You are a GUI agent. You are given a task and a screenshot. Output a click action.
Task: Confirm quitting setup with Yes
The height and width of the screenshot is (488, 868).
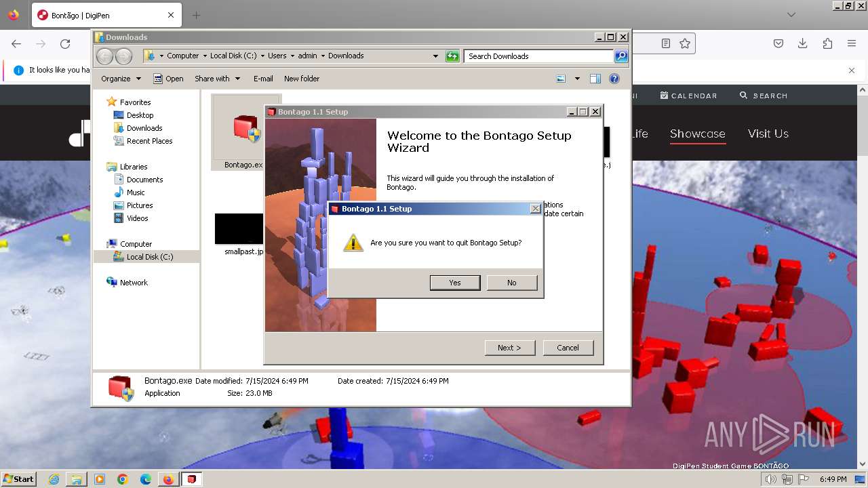pyautogui.click(x=455, y=283)
